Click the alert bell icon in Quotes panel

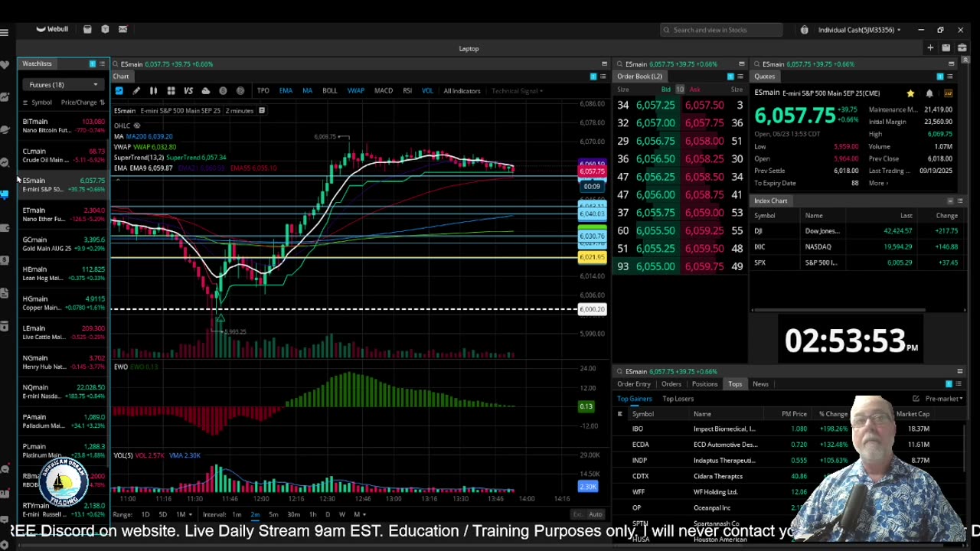coord(929,93)
